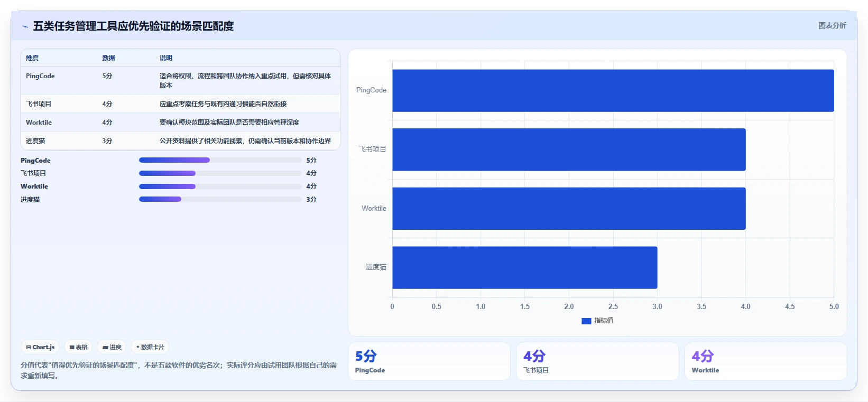Click the 3分 value after the 进度猫 progress bar
Screen dimensions: 868x402
coord(311,200)
